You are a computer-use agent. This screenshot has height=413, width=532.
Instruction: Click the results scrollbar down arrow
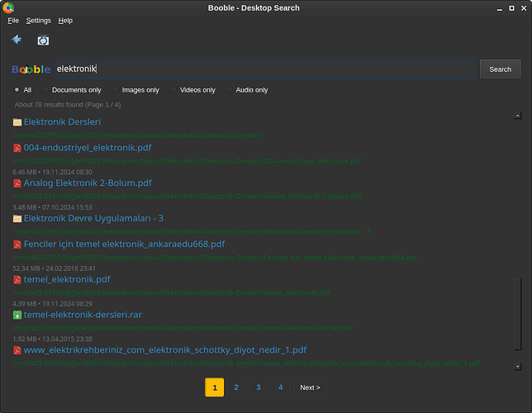(x=517, y=367)
